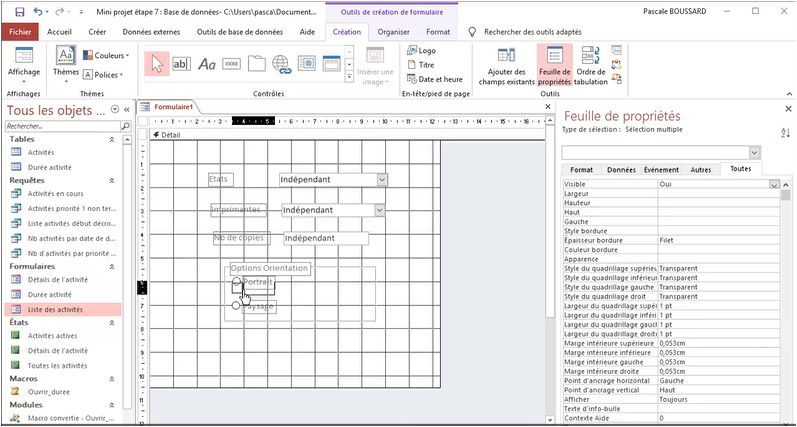Select the text box control tool
The image size is (797, 427).
[x=182, y=63]
